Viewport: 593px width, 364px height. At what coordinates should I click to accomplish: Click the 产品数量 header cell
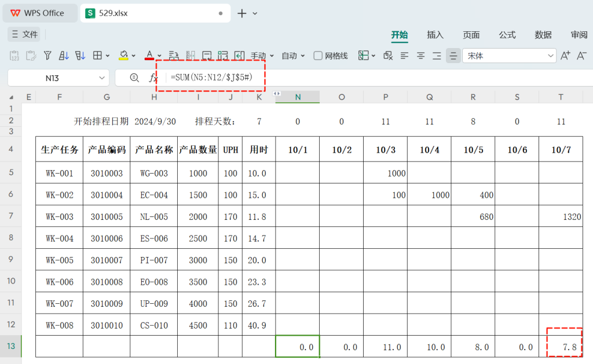[x=198, y=150]
